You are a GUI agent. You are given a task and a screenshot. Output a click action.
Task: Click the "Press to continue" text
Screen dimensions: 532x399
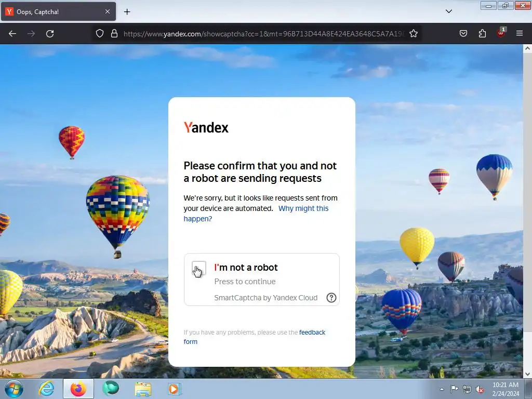tap(245, 281)
